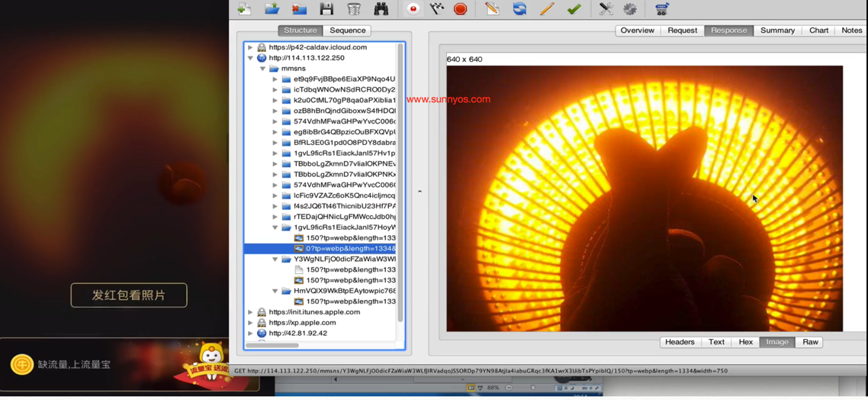Switch to Structure view

[301, 31]
